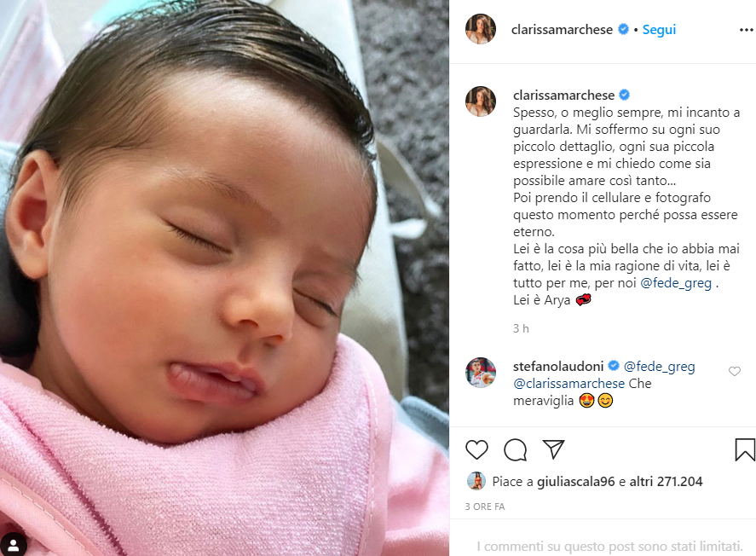Open the @fede_greg mention in caption
Viewport: 756px width, 556px height.
[676, 283]
